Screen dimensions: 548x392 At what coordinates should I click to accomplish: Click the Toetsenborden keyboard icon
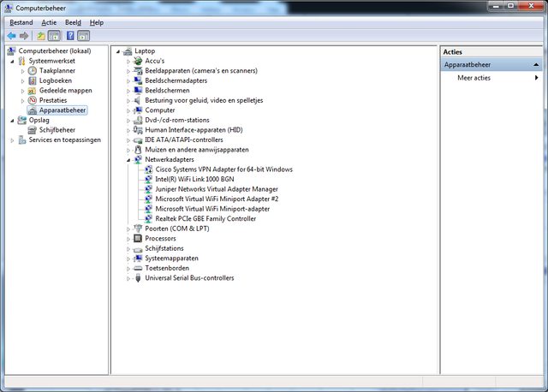(138, 268)
